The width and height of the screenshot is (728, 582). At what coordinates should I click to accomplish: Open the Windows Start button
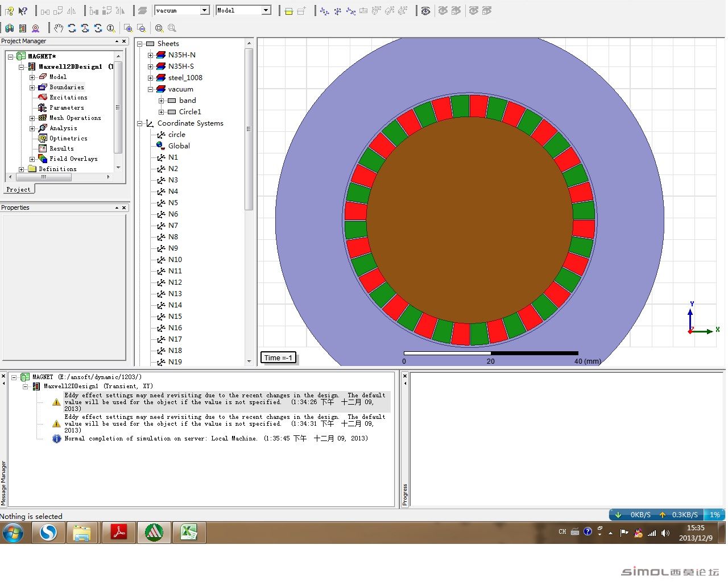[x=13, y=533]
